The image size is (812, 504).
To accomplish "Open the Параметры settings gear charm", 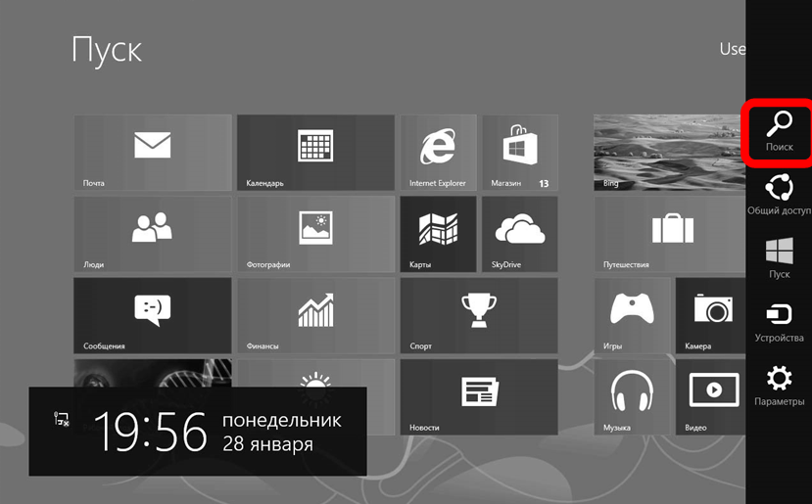I will point(779,385).
